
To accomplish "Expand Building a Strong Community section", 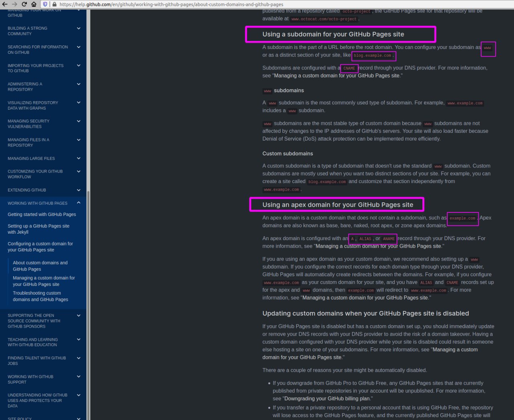I will (79, 29).
